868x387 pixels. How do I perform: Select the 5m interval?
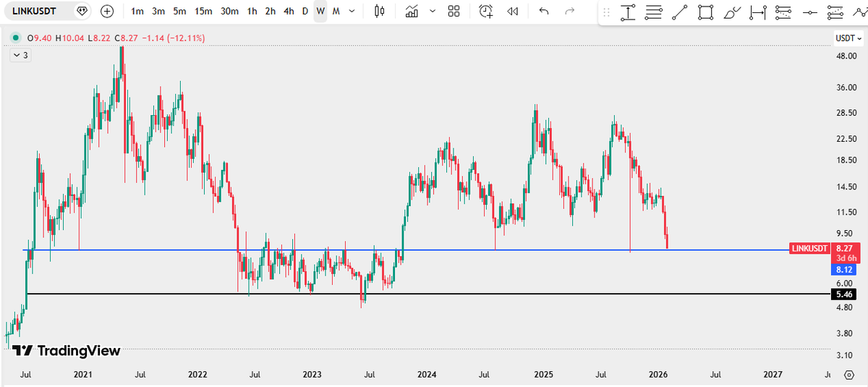pos(180,11)
